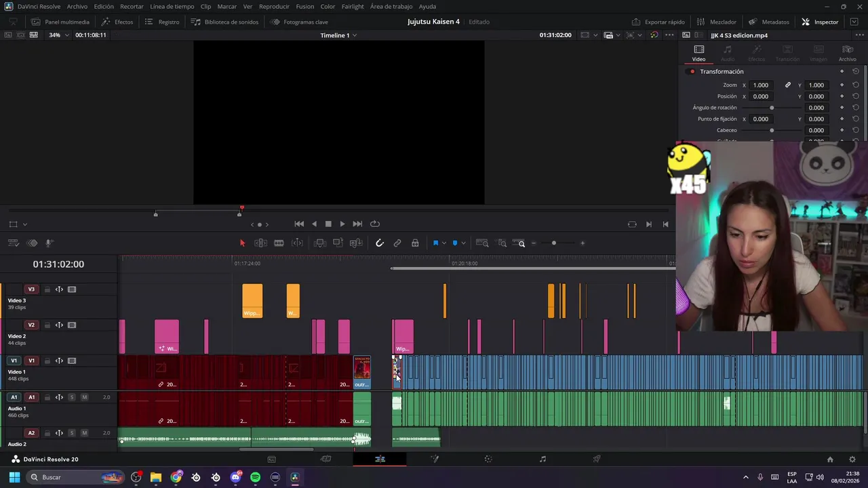Open the Edición menu
868x488 pixels.
(104, 6)
